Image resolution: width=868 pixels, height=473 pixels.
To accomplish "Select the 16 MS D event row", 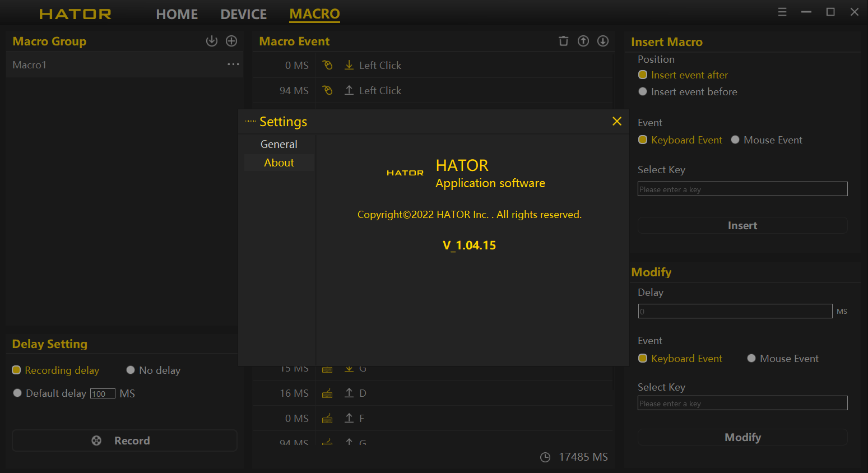I will pos(433,393).
